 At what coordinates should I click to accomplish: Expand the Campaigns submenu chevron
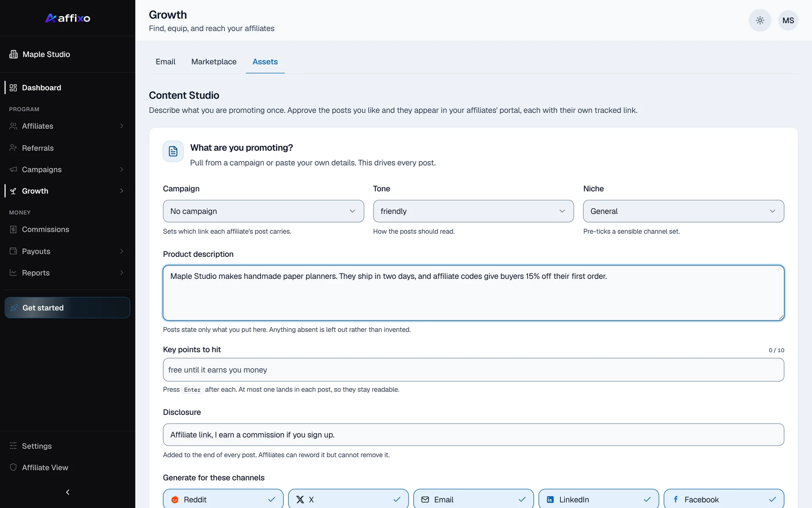(122, 169)
